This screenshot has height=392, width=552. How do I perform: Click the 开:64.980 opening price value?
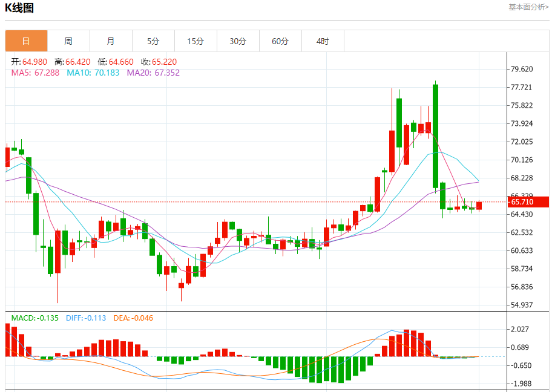coord(29,62)
